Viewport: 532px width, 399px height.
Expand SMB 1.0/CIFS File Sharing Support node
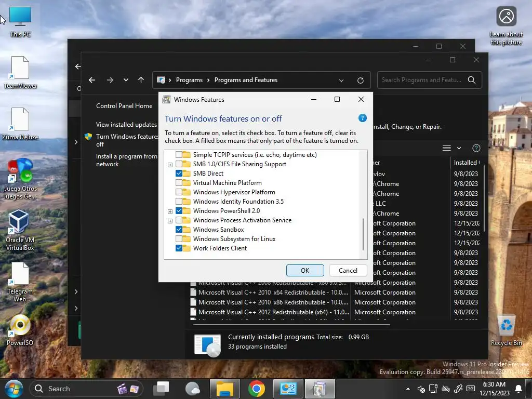tap(170, 165)
